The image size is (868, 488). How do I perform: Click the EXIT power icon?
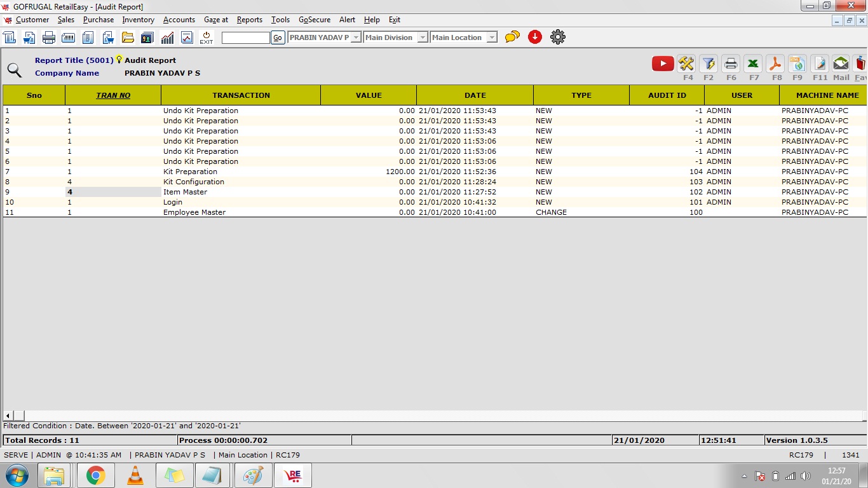coord(207,37)
